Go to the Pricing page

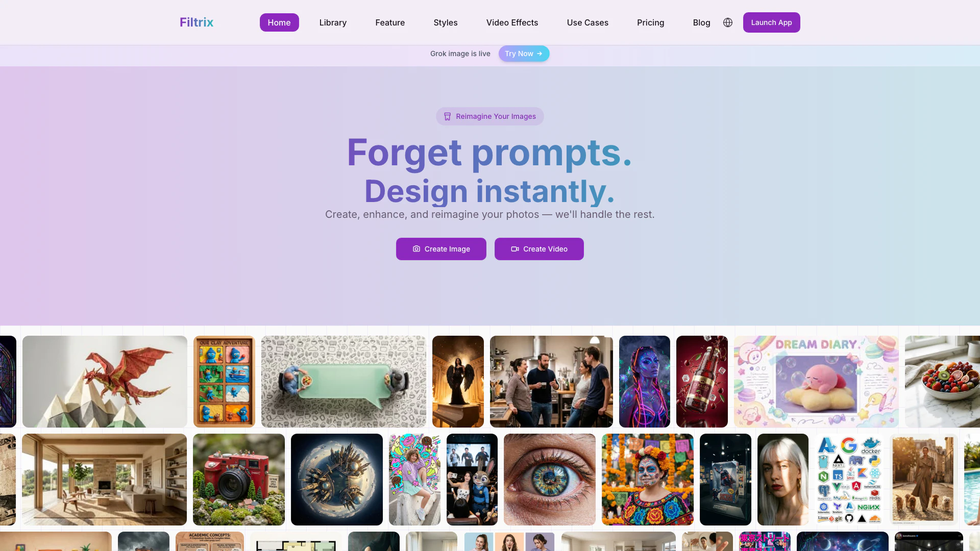[x=650, y=22]
